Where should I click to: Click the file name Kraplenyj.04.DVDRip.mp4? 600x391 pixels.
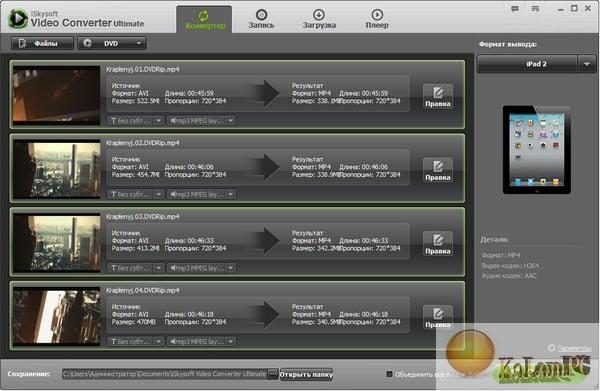tap(142, 290)
